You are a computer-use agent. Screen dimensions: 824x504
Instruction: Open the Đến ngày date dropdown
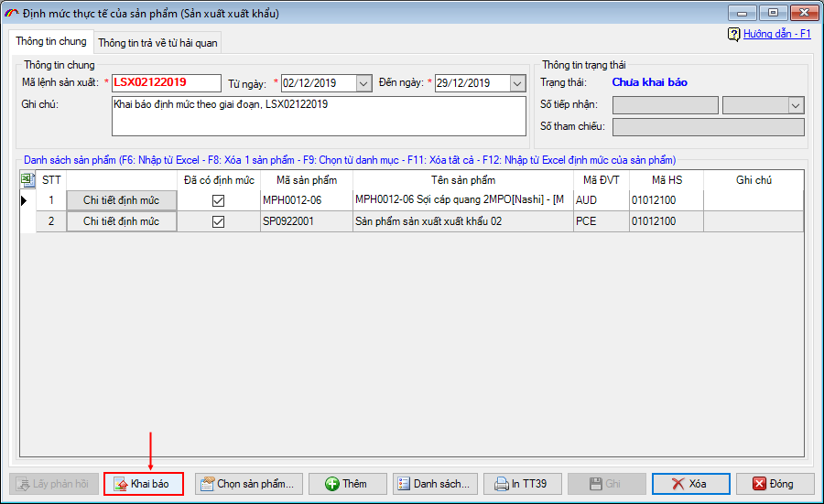tap(517, 83)
